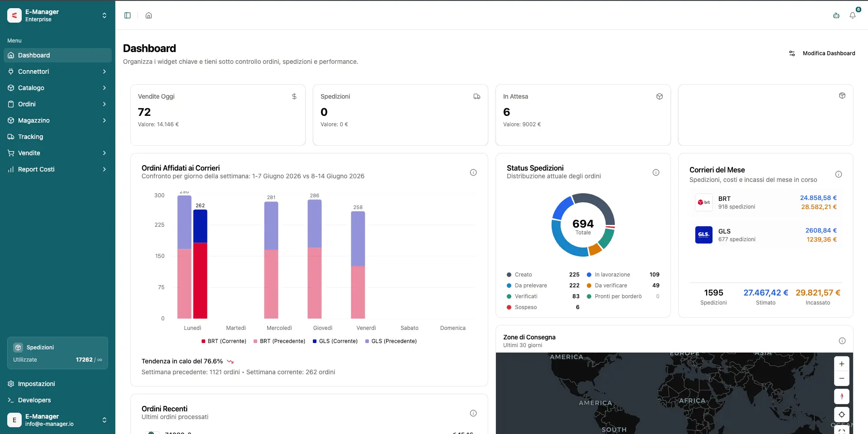Click the Modifica Dashboard sliders icon
Image resolution: width=868 pixels, height=434 pixels.
pos(792,53)
